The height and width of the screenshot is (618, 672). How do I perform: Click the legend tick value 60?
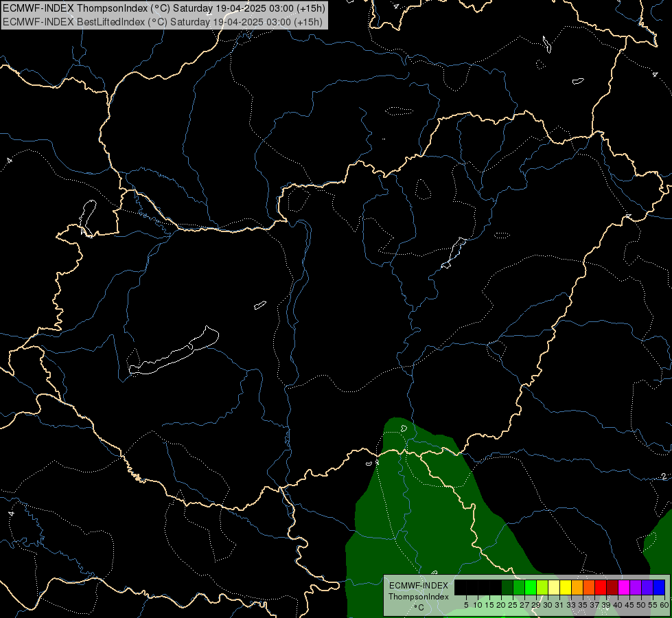664,605
